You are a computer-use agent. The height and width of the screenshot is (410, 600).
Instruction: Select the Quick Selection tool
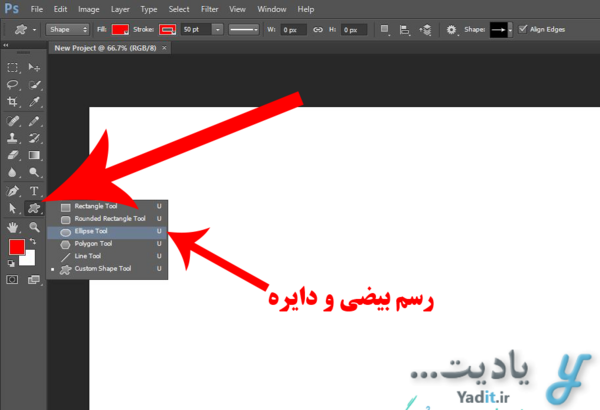coord(34,85)
